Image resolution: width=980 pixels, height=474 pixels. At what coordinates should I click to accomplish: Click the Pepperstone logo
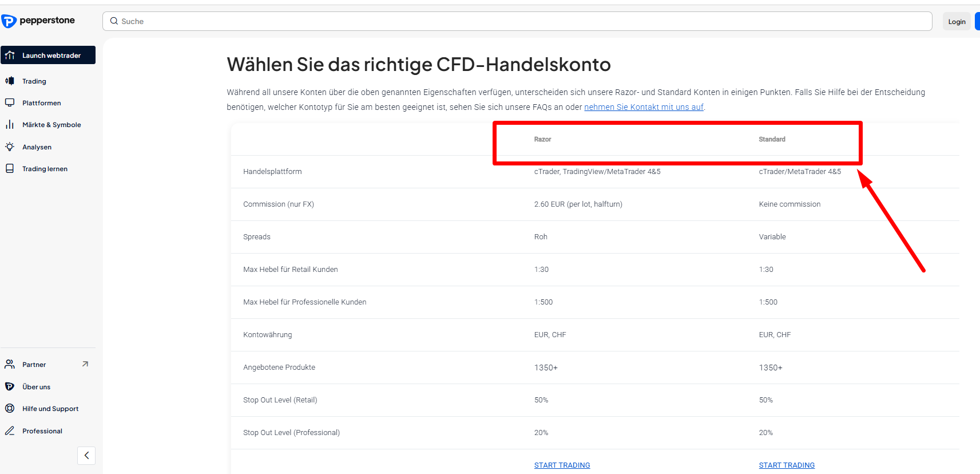pos(38,21)
